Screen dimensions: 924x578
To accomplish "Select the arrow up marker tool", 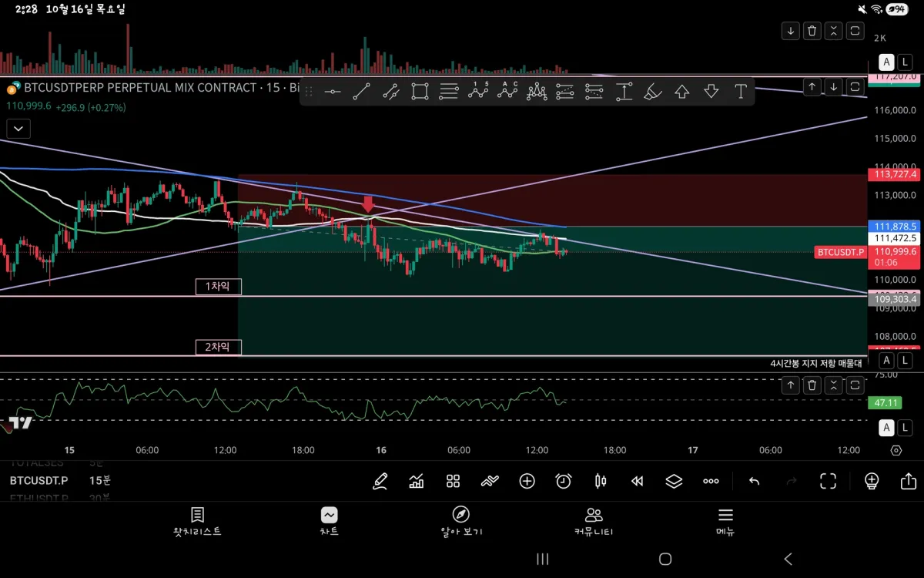I will pos(681,92).
